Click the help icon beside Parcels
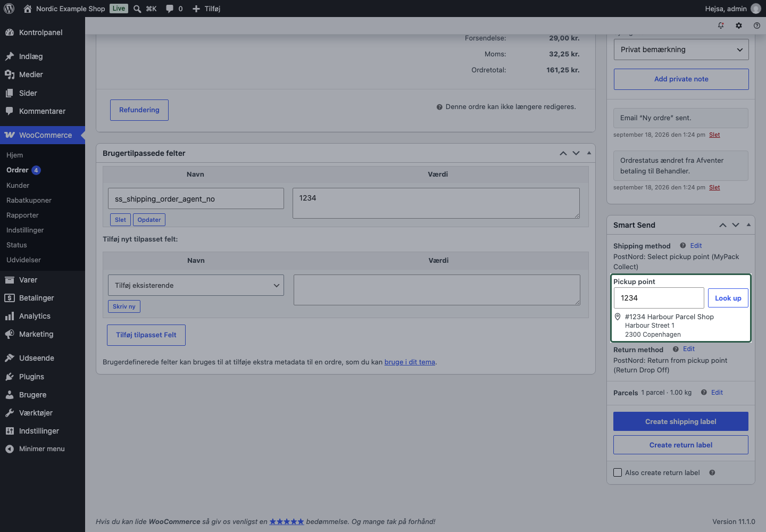The image size is (766, 532). tap(704, 393)
